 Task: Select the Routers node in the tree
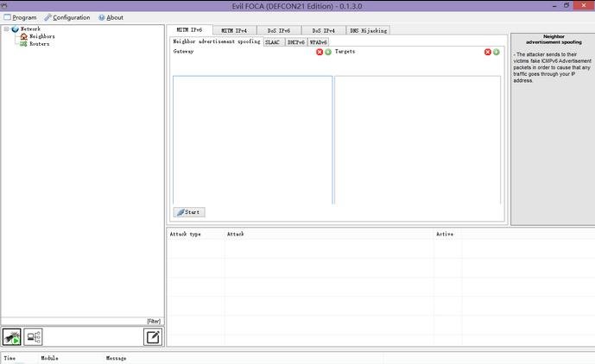pos(39,44)
